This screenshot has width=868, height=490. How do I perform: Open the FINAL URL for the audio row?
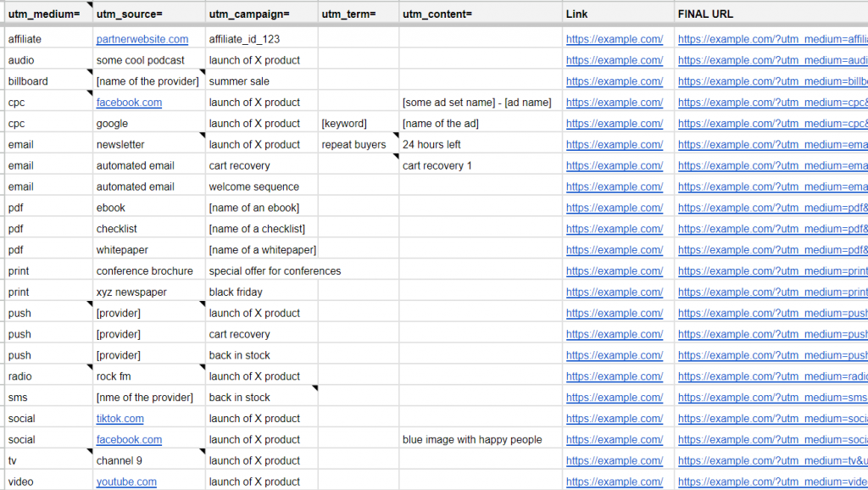pos(763,59)
